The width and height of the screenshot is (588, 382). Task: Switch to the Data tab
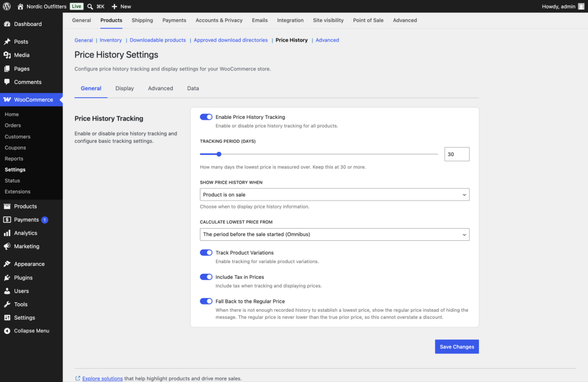click(x=193, y=88)
